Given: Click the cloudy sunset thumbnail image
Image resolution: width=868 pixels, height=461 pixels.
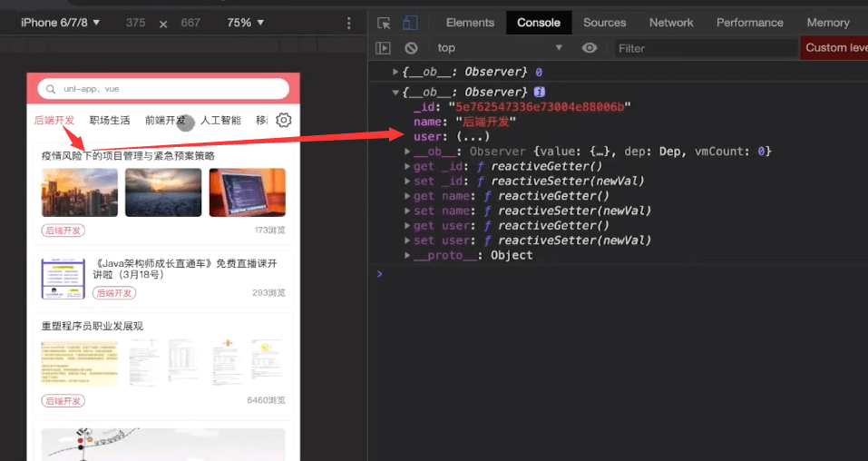Looking at the screenshot, I should click(163, 192).
